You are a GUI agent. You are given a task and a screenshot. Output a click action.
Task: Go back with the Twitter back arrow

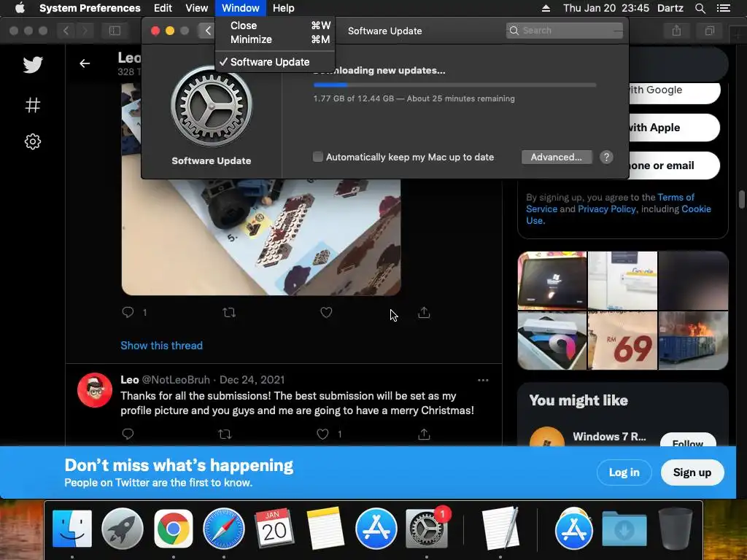(x=85, y=63)
